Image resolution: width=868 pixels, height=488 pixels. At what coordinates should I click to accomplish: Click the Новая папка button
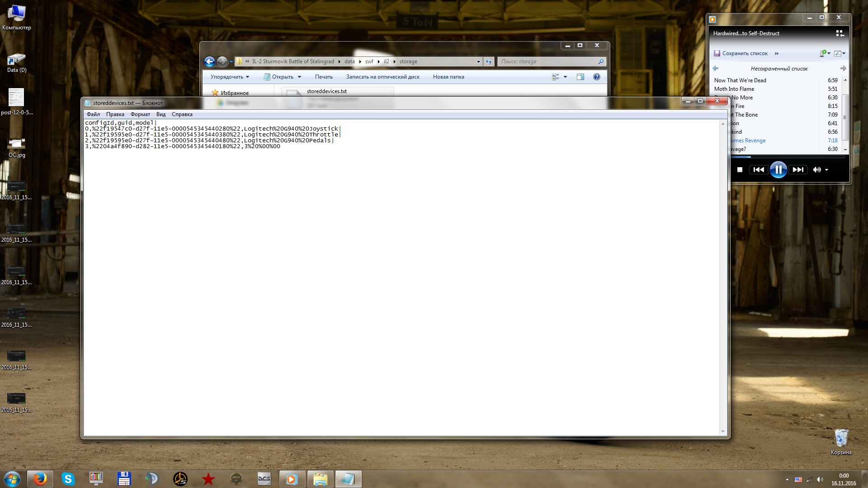coord(448,77)
